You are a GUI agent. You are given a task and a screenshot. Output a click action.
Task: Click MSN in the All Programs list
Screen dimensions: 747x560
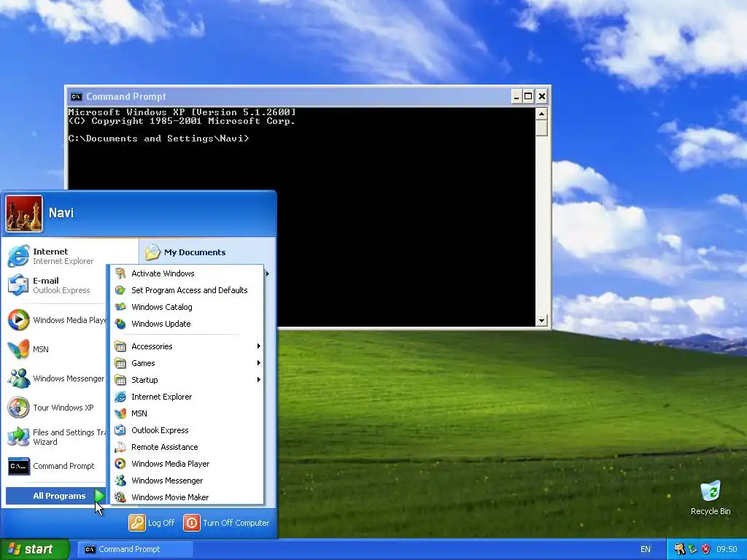click(187, 413)
